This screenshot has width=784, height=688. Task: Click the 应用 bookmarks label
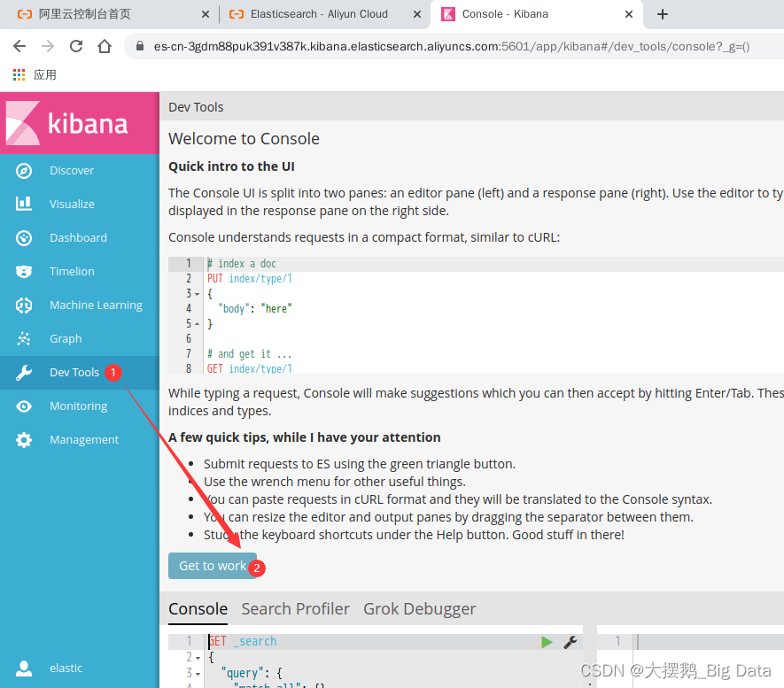45,75
